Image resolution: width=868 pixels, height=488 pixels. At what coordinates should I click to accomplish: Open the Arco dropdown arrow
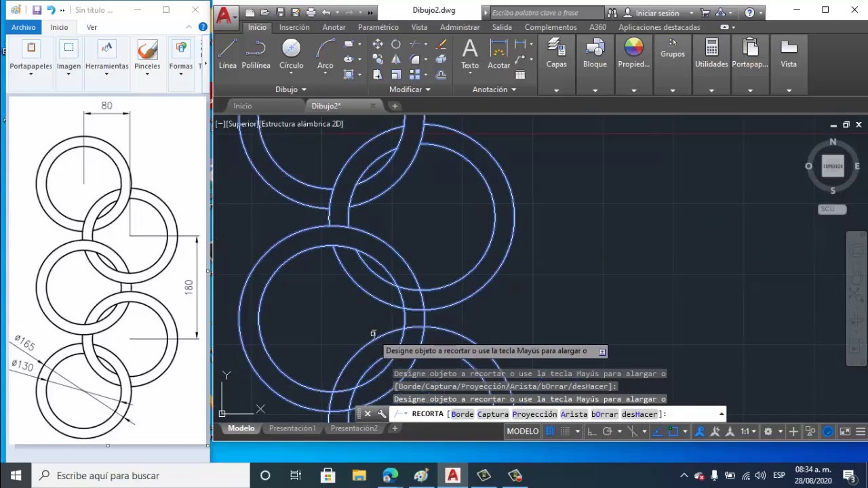pyautogui.click(x=325, y=74)
